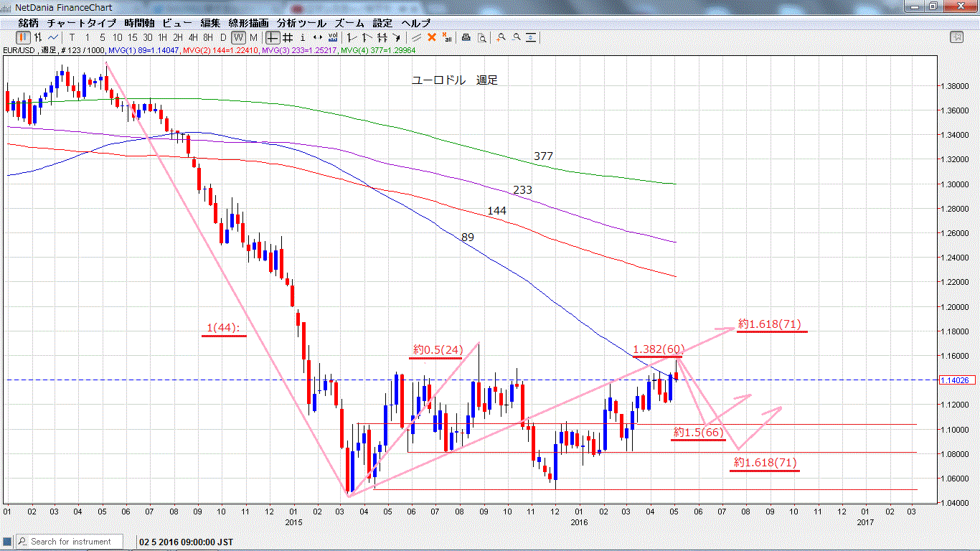
Task: Toggle the weekly (W) timeframe button
Action: 238,37
